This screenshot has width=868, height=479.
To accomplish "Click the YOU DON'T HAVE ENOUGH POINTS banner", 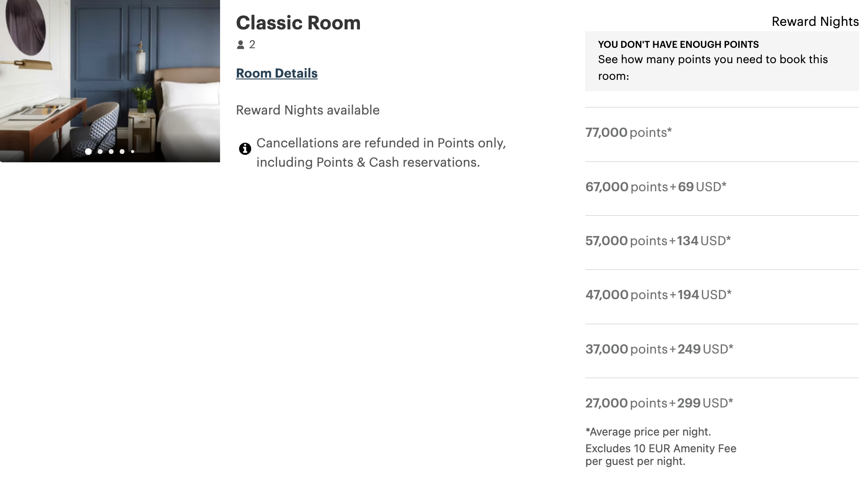I will pos(678,44).
